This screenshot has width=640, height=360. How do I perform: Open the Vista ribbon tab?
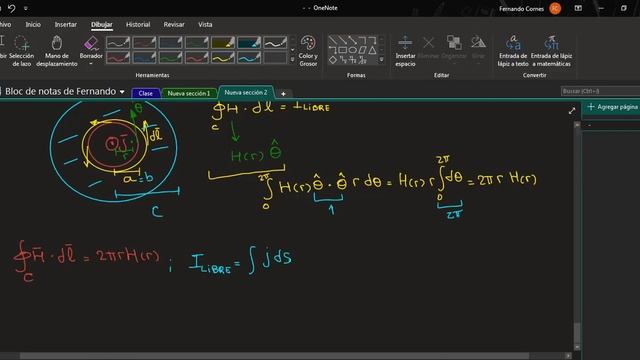click(205, 24)
